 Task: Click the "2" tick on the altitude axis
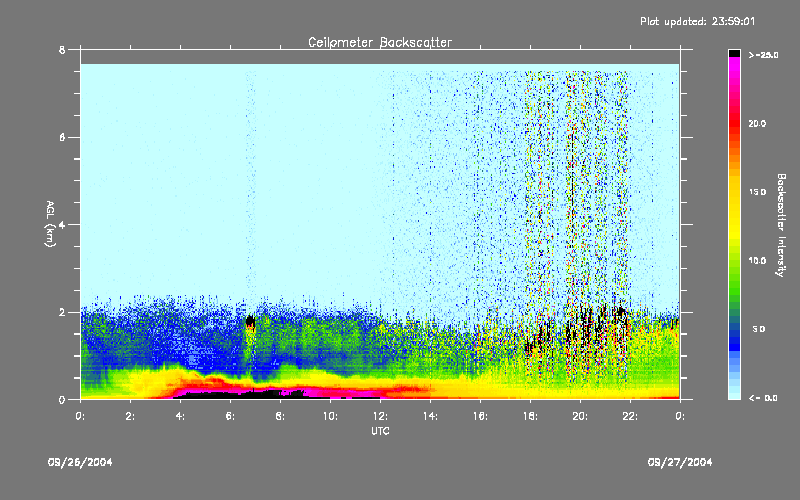pyautogui.click(x=62, y=313)
